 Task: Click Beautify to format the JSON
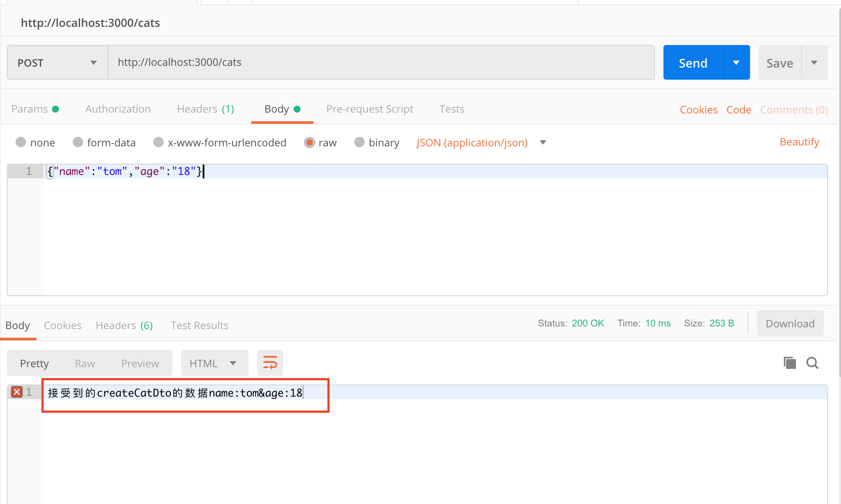click(799, 142)
